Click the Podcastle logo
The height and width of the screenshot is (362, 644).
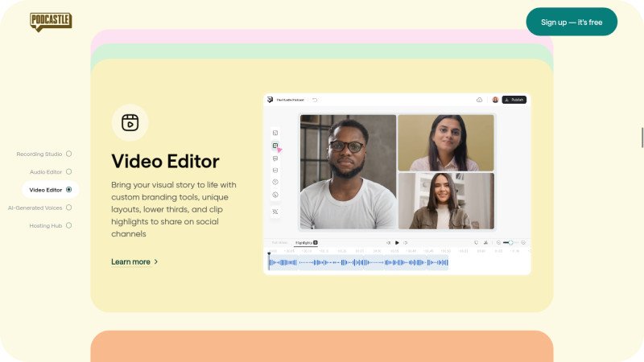pos(51,22)
